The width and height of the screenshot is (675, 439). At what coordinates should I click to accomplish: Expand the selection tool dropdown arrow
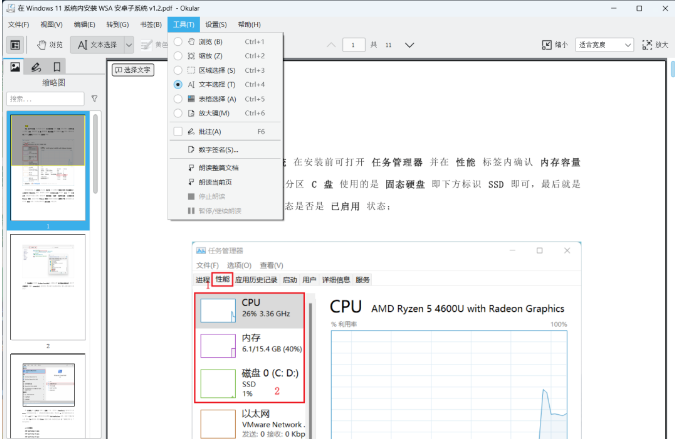point(129,45)
